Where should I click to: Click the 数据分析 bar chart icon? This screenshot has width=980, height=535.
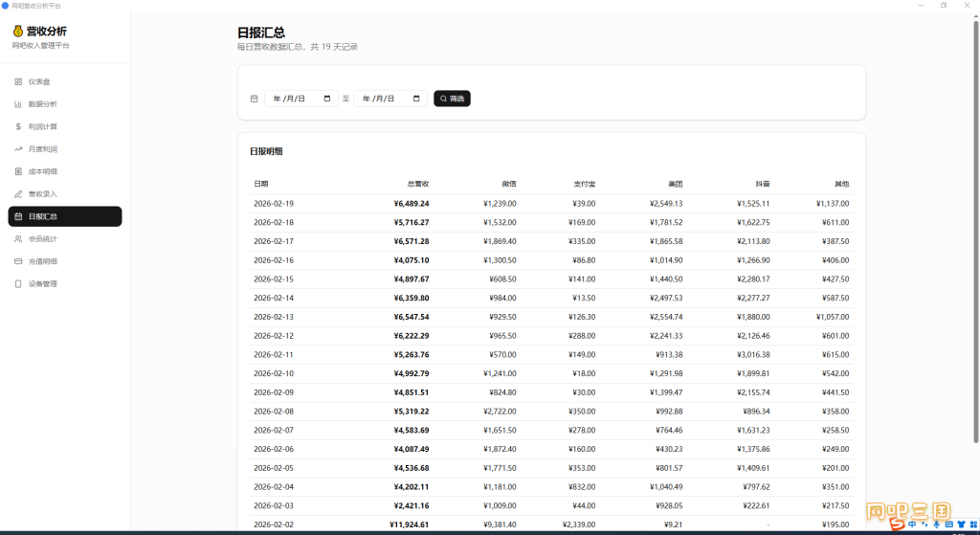coord(18,104)
